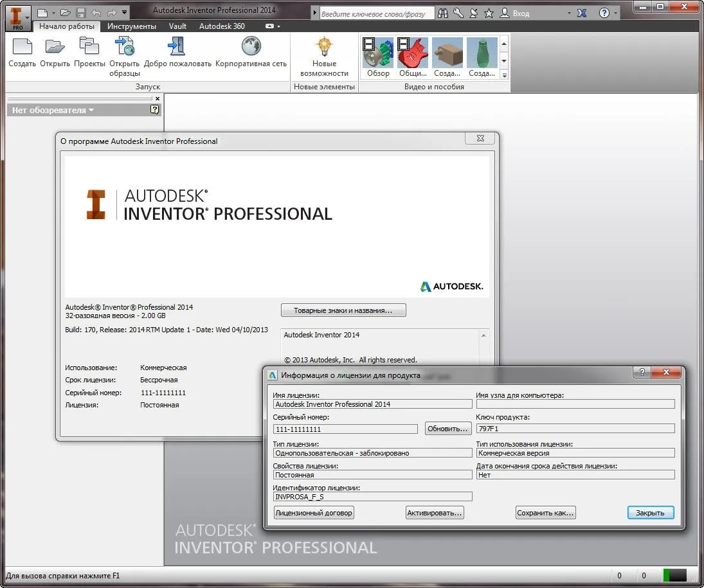Click Товарные знаки и названия button
The height and width of the screenshot is (588, 704).
pyautogui.click(x=343, y=310)
